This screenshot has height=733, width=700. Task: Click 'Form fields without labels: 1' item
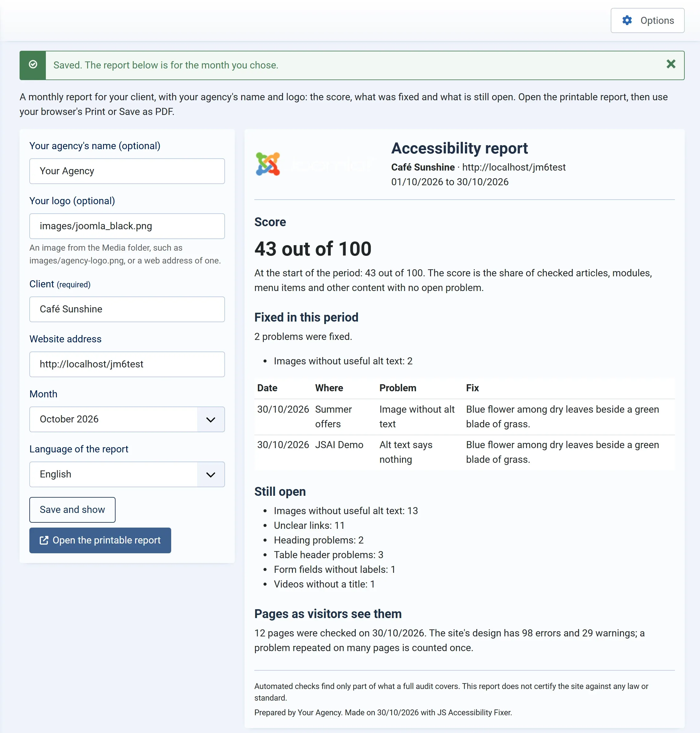[x=334, y=569]
